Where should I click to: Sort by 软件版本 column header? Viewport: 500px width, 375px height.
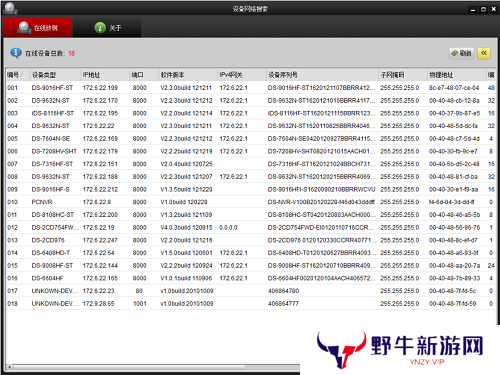click(188, 75)
